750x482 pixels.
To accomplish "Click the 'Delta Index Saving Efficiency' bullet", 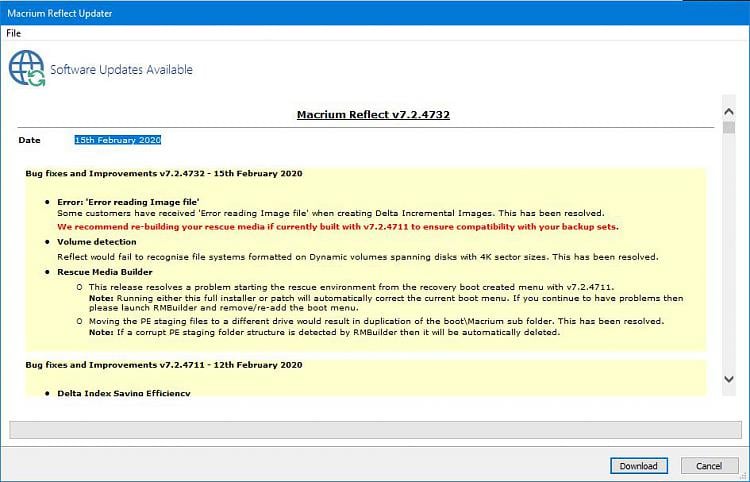I will 124,393.
